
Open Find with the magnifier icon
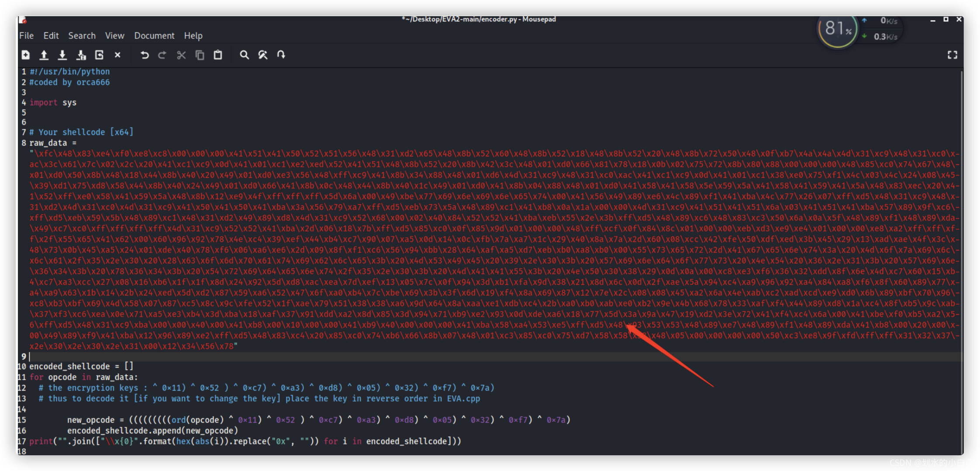click(x=245, y=55)
